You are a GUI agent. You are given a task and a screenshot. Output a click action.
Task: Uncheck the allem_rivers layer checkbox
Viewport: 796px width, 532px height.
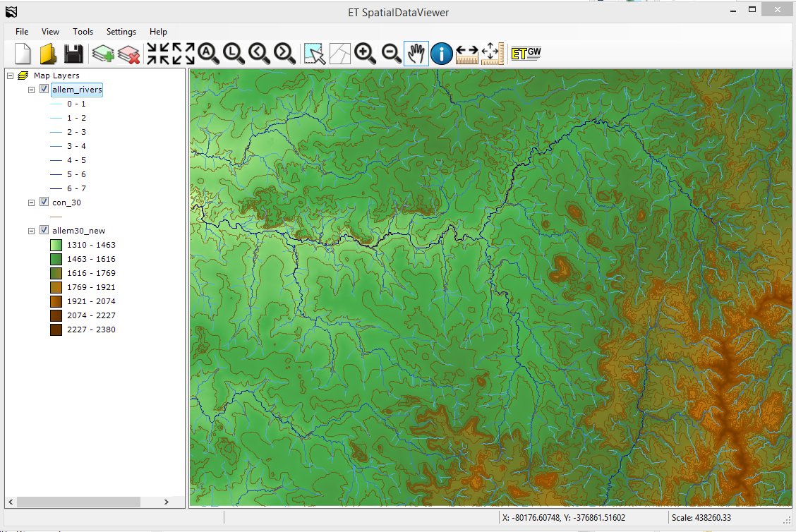(x=44, y=90)
